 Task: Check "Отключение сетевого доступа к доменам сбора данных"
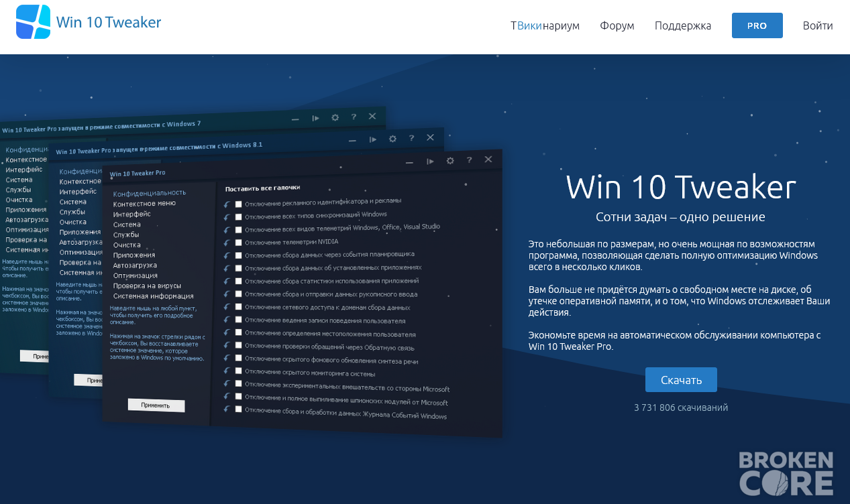click(x=238, y=307)
